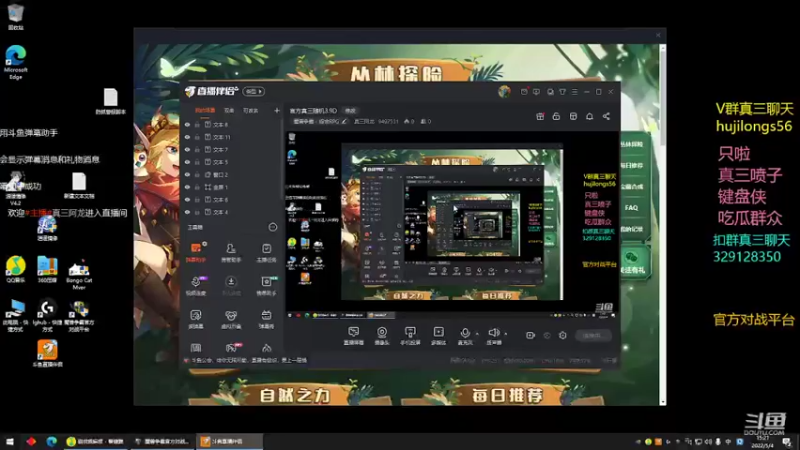Open the 弹幕助手 tool in the toolbox

coord(196,252)
